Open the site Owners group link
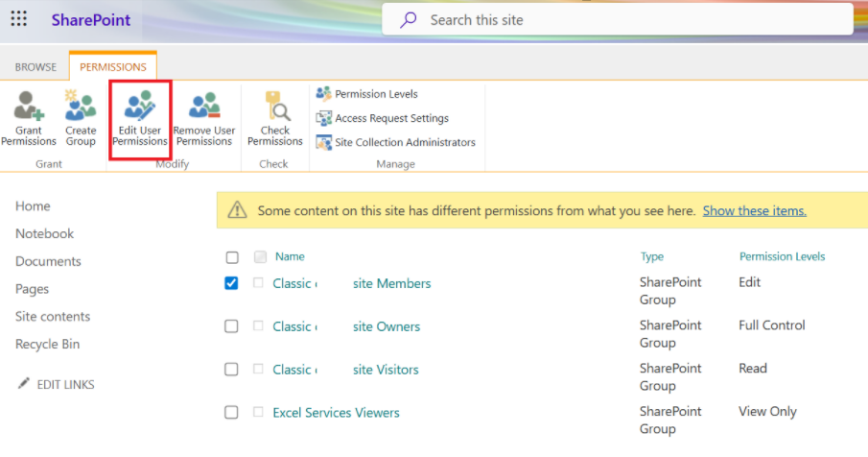Image resolution: width=868 pixels, height=457 pixels. 346,326
